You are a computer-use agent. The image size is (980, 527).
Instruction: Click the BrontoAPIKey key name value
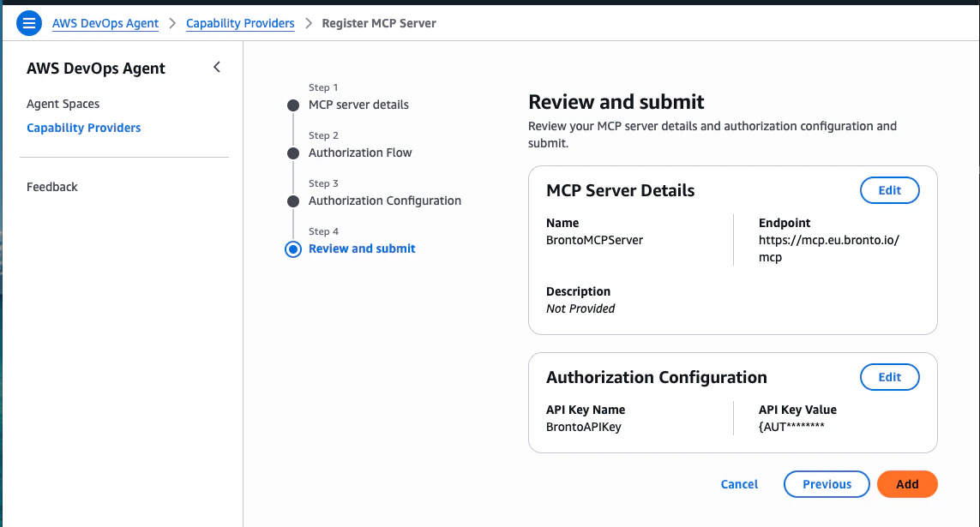tap(583, 427)
